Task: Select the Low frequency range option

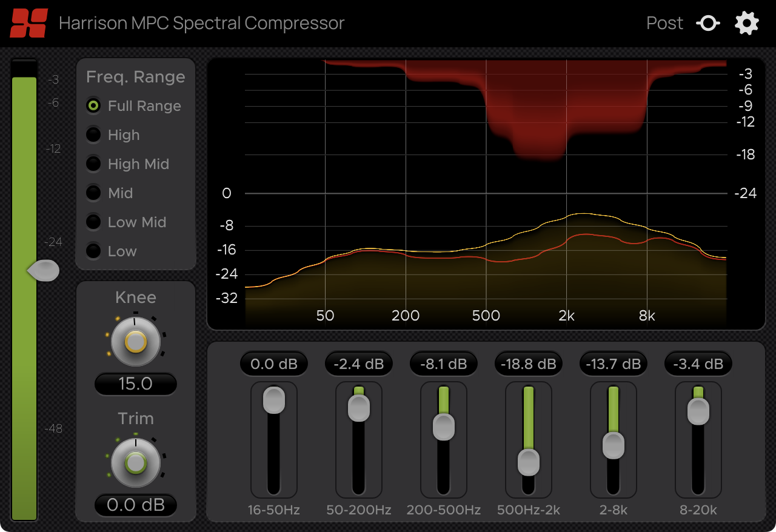Action: tap(112, 251)
